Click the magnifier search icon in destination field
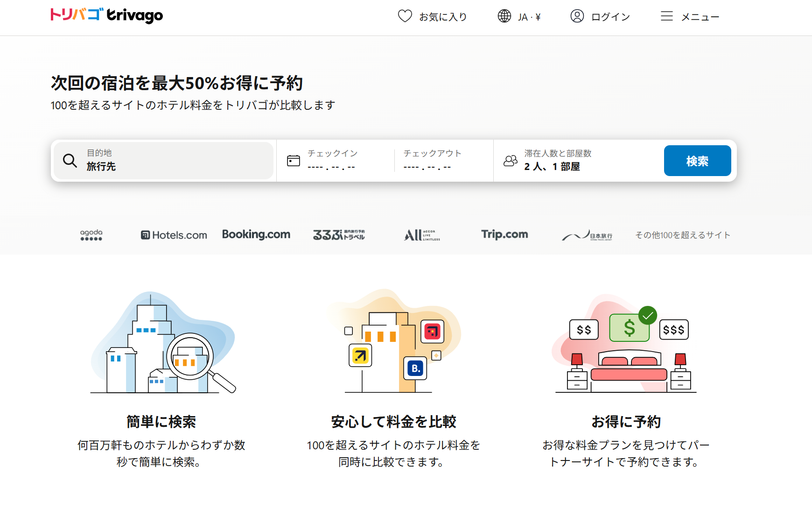The width and height of the screenshot is (812, 510). pyautogui.click(x=70, y=161)
